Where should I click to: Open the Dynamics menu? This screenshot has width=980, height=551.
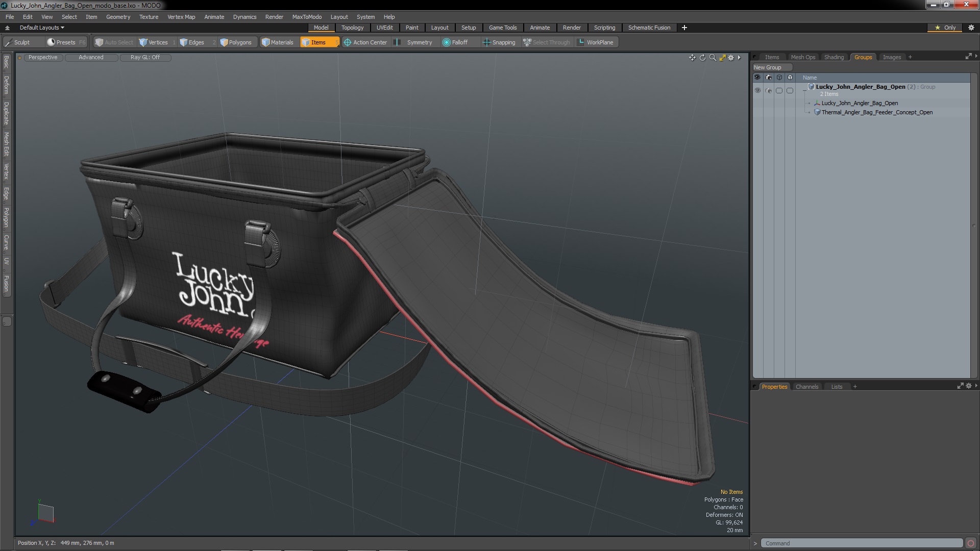pyautogui.click(x=244, y=17)
